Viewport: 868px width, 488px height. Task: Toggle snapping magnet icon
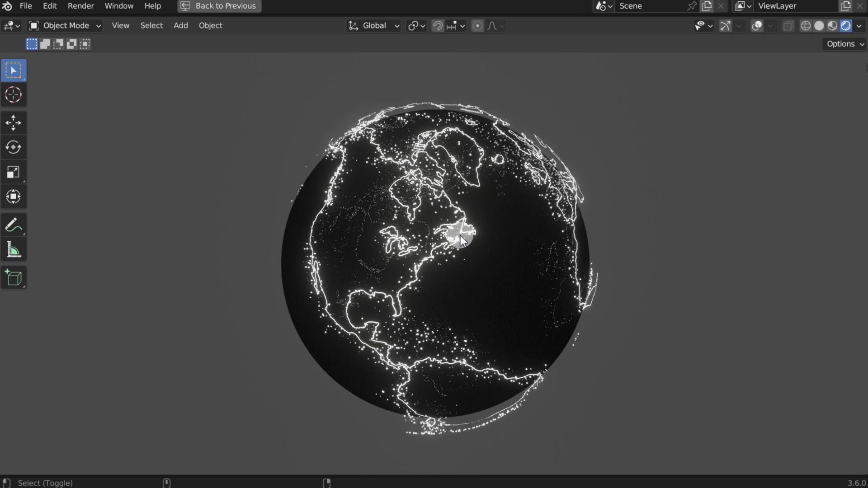pyautogui.click(x=437, y=26)
